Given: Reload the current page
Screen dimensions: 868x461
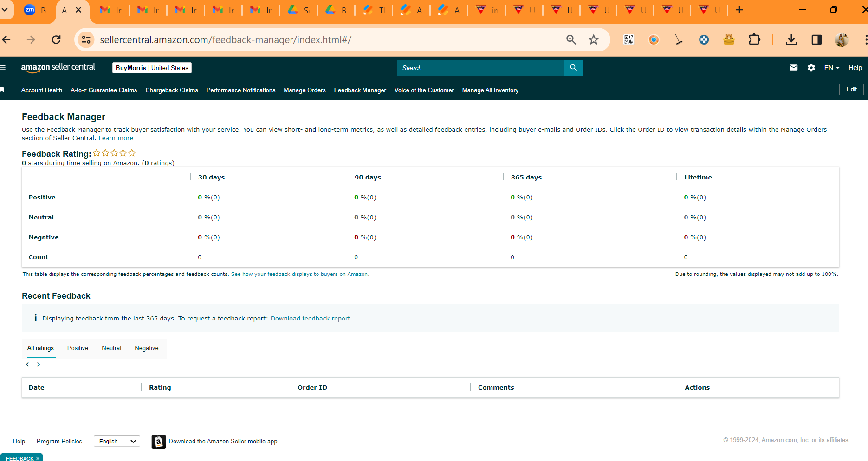Looking at the screenshot, I should coord(56,40).
